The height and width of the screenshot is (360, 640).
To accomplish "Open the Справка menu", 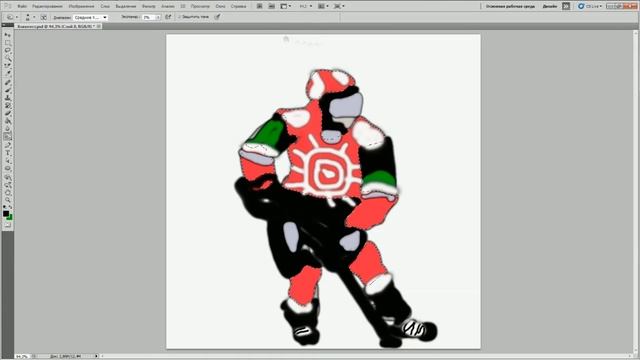I will coord(238,6).
